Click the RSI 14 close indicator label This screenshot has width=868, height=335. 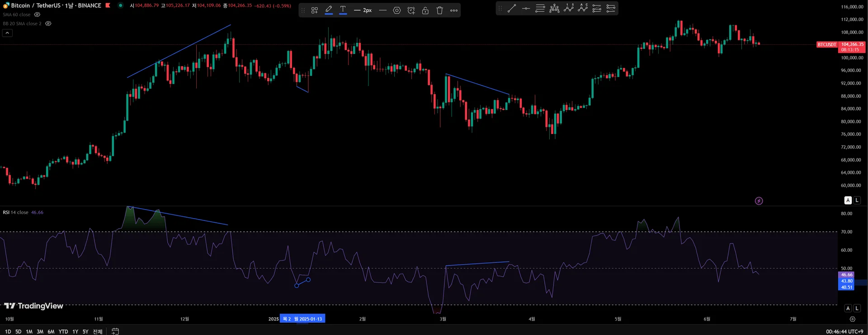[x=16, y=212]
